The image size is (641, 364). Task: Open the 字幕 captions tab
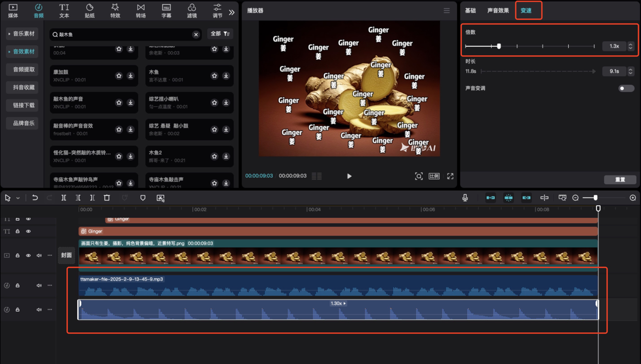[166, 11]
